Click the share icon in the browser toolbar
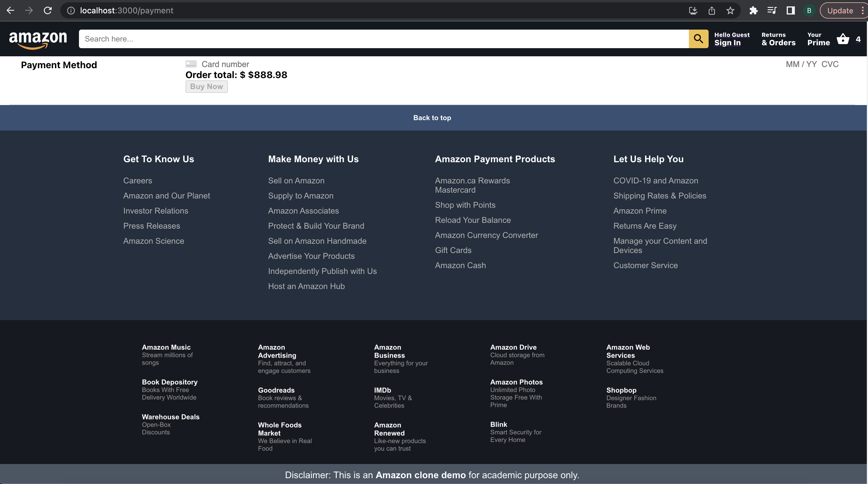 712,10
